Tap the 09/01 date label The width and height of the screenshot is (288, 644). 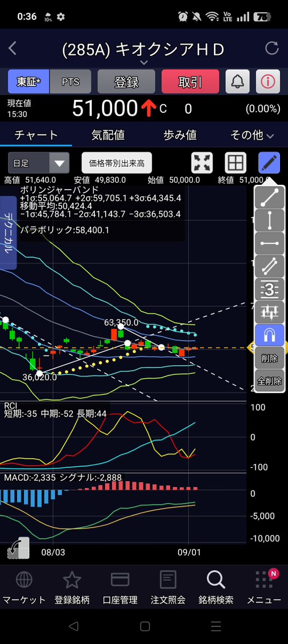(x=189, y=552)
